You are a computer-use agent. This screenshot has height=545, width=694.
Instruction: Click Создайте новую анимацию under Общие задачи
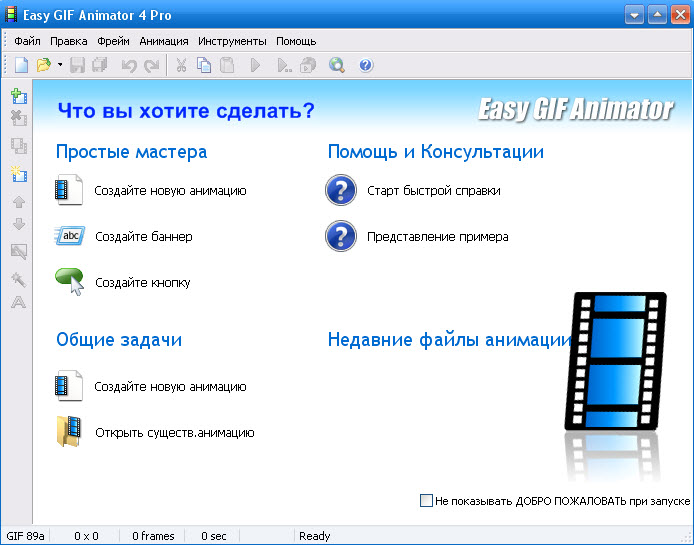(x=170, y=387)
